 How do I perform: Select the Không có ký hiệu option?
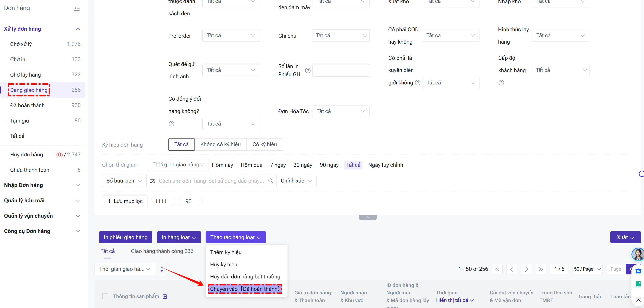220,144
